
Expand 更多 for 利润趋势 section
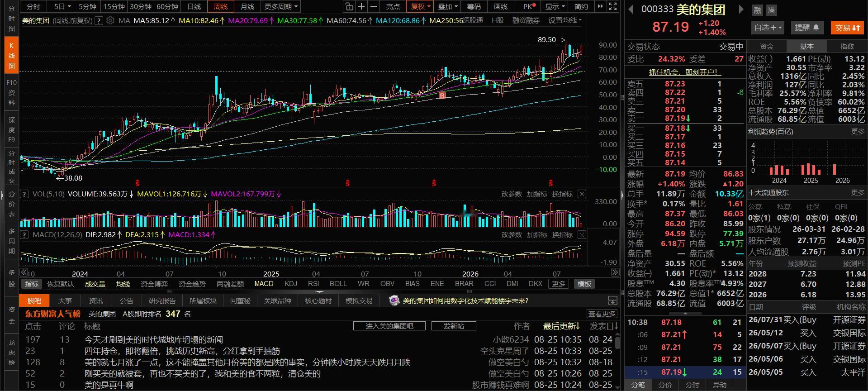tap(858, 132)
